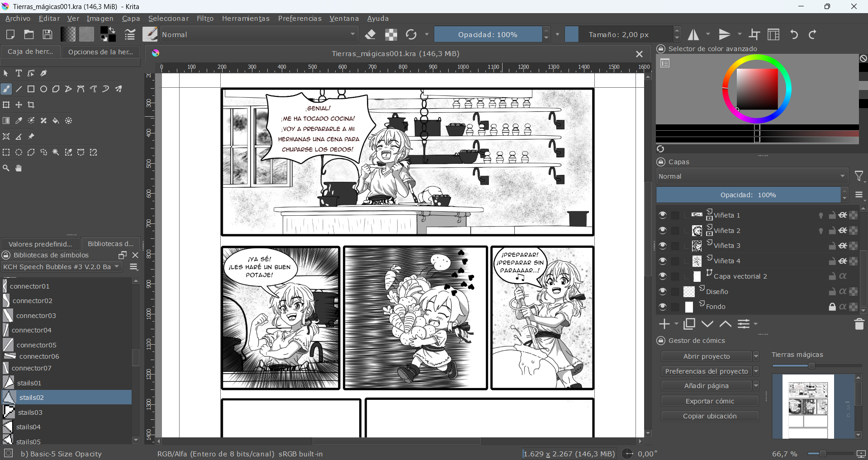Image resolution: width=868 pixels, height=460 pixels.
Task: Adjust the brush Opacidad slider
Action: coord(488,34)
